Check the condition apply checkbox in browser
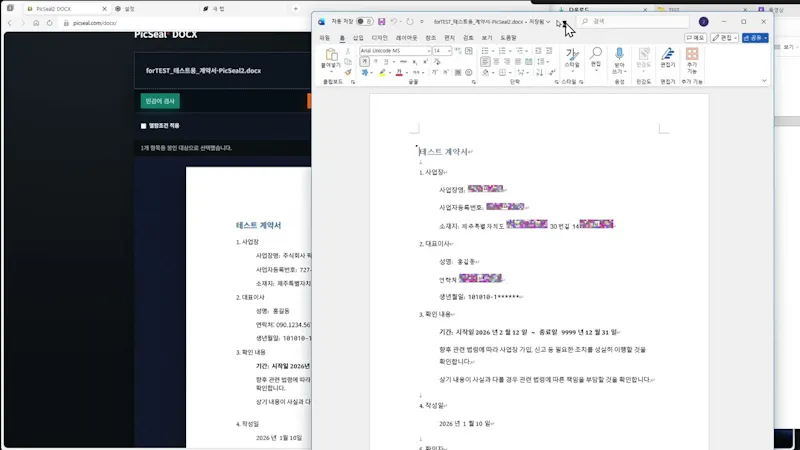This screenshot has height=450, width=800. point(143,126)
